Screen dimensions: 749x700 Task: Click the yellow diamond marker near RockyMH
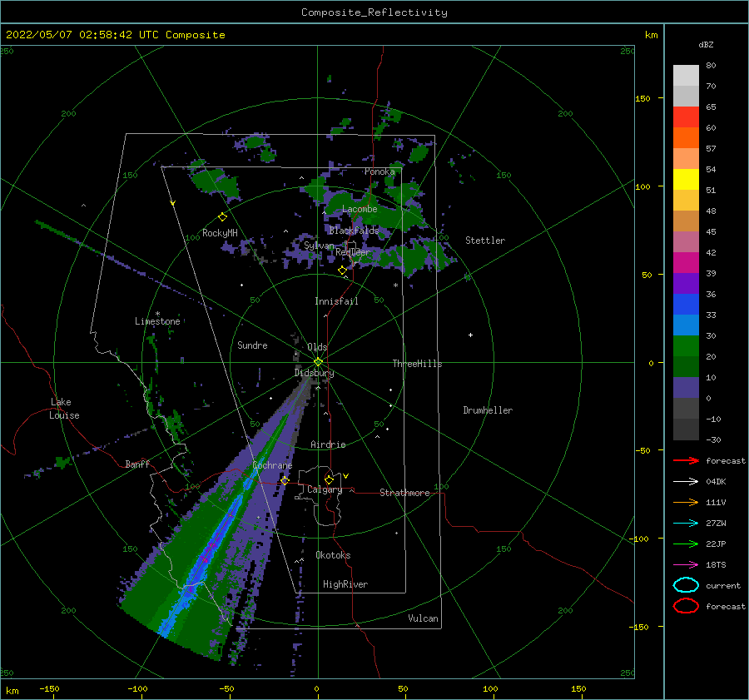(222, 217)
